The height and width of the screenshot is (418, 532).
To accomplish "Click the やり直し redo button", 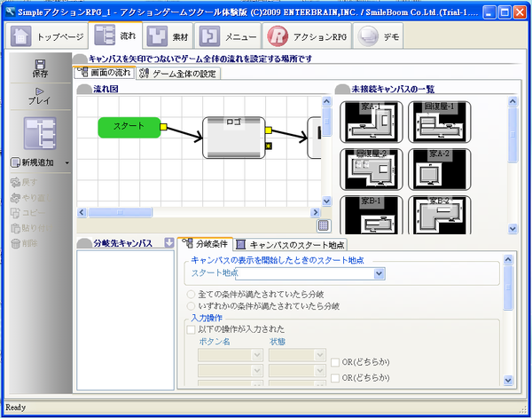I will pos(30,198).
